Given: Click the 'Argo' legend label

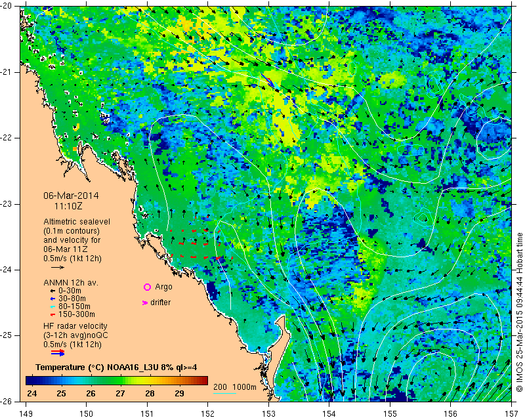Looking at the screenshot, I should [x=163, y=287].
